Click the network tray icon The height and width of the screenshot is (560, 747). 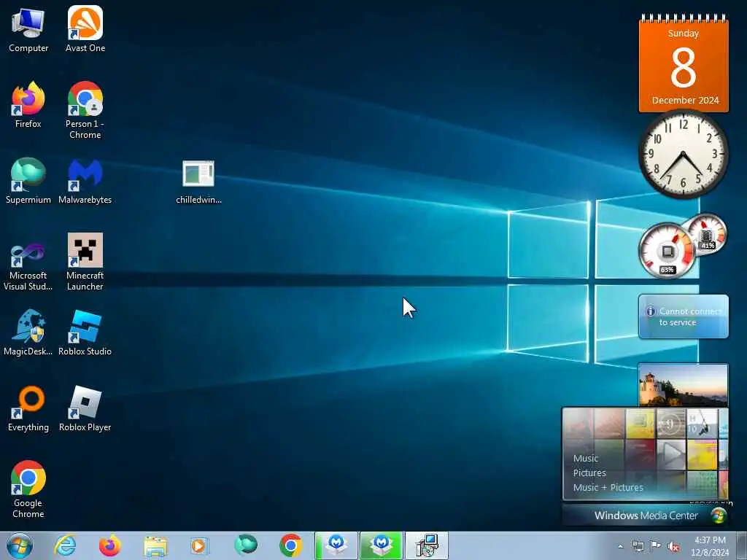coord(638,546)
